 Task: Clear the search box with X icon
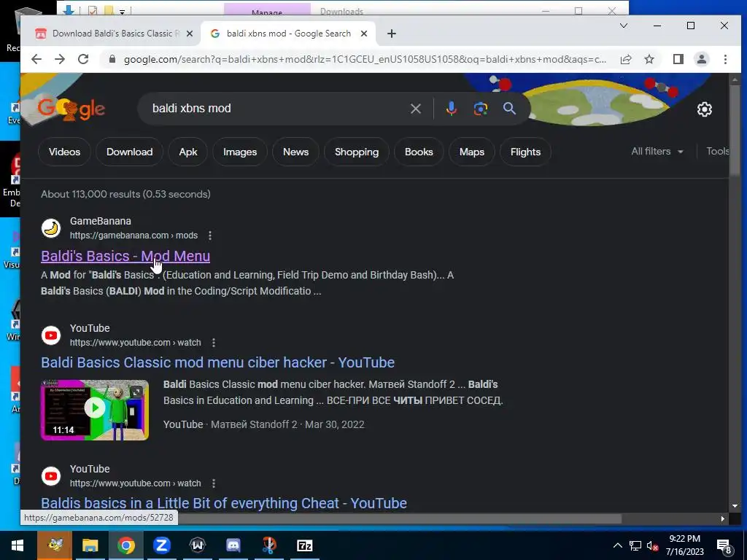(x=415, y=109)
